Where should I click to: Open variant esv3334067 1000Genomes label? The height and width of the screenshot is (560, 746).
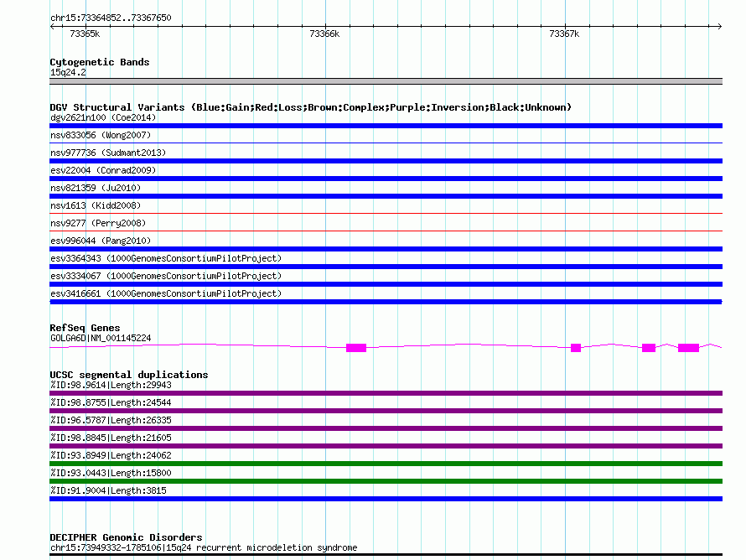166,276
